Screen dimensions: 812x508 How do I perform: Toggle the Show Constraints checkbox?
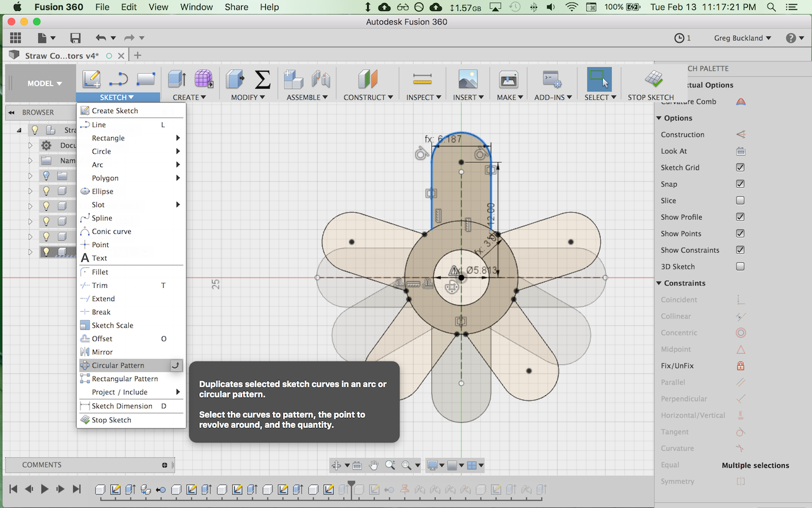740,250
